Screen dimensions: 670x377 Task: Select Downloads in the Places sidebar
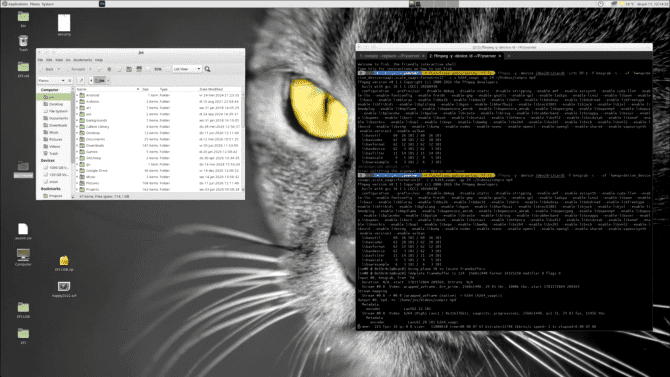(x=55, y=125)
